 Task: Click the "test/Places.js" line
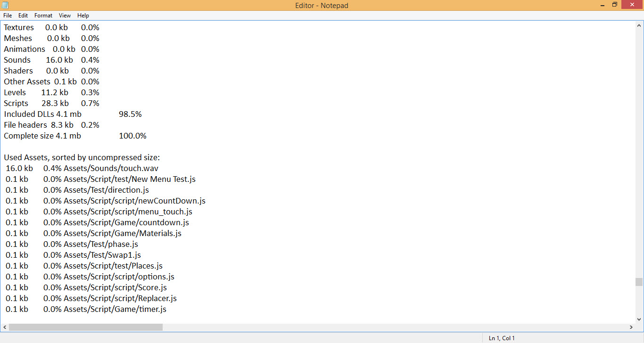(84, 266)
